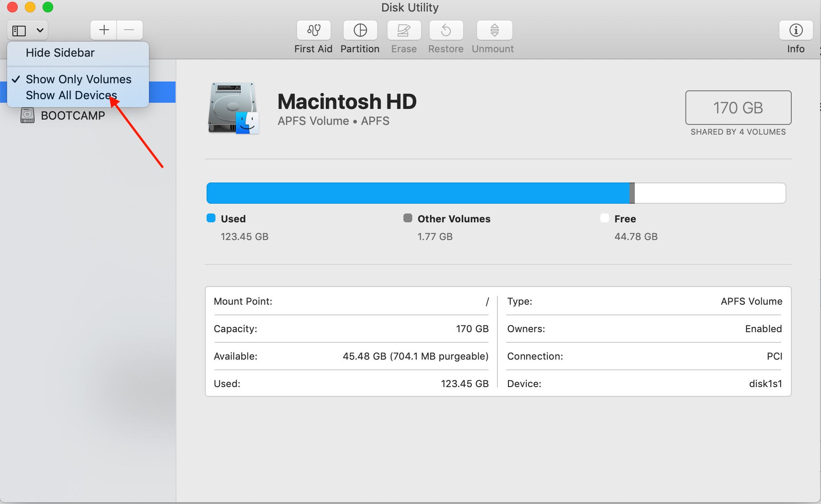821x504 pixels.
Task: Click the Mount Point row
Action: (x=351, y=301)
